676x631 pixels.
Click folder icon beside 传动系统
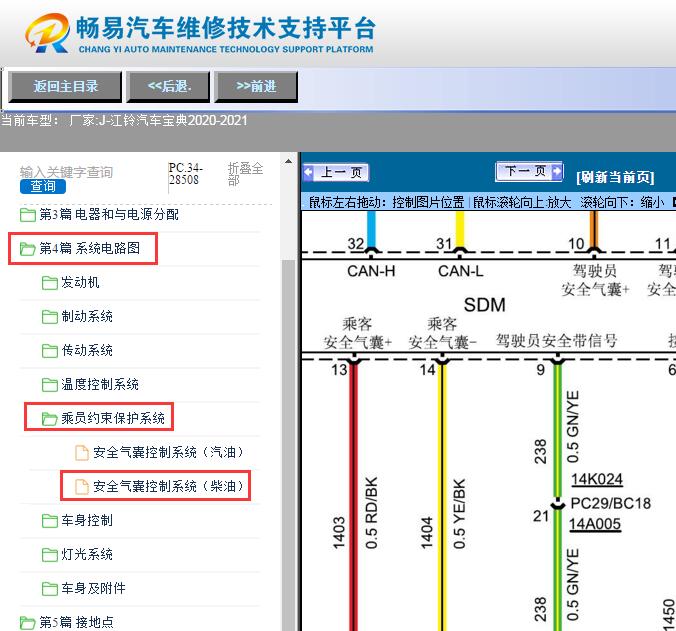49,351
